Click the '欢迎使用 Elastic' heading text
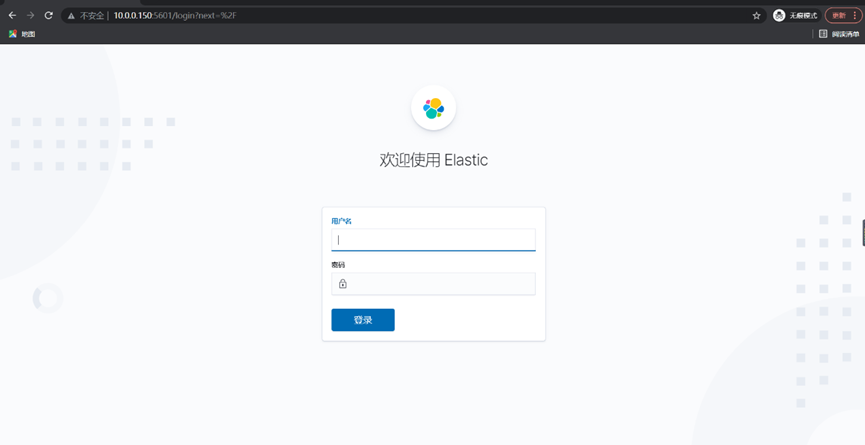Image resolution: width=865 pixels, height=445 pixels. pyautogui.click(x=434, y=160)
